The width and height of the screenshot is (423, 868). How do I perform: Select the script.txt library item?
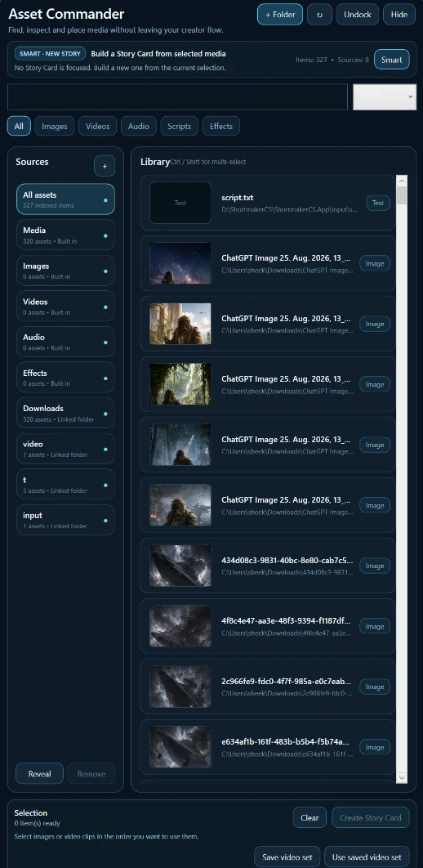pos(268,203)
